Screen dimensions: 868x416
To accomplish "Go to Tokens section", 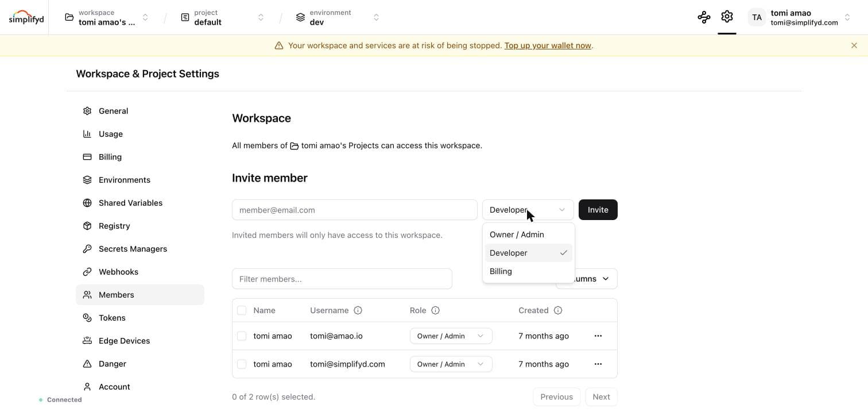I will 140,318.
